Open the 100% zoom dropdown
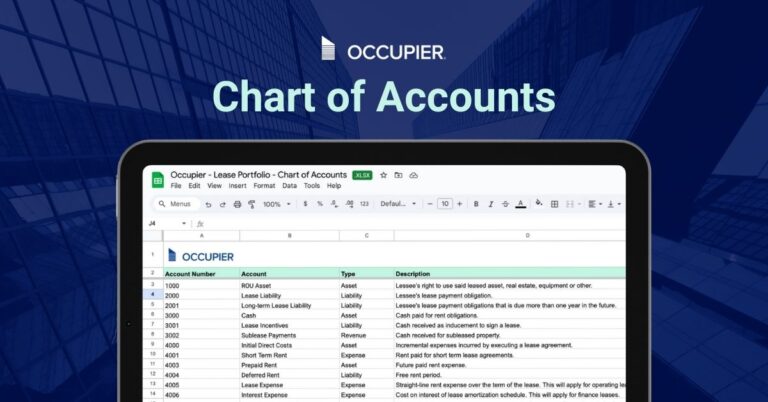Screen dimensions: 768x402 point(277,204)
